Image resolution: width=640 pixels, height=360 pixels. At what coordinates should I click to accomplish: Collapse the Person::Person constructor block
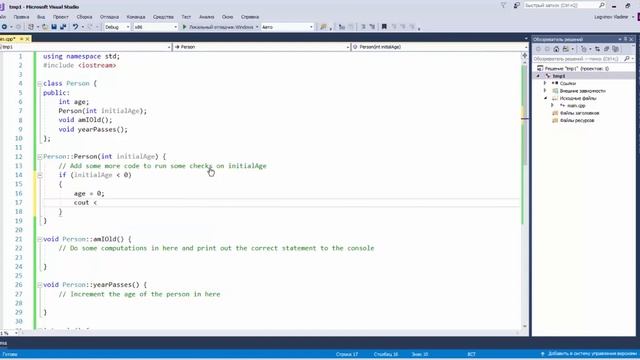(40, 157)
